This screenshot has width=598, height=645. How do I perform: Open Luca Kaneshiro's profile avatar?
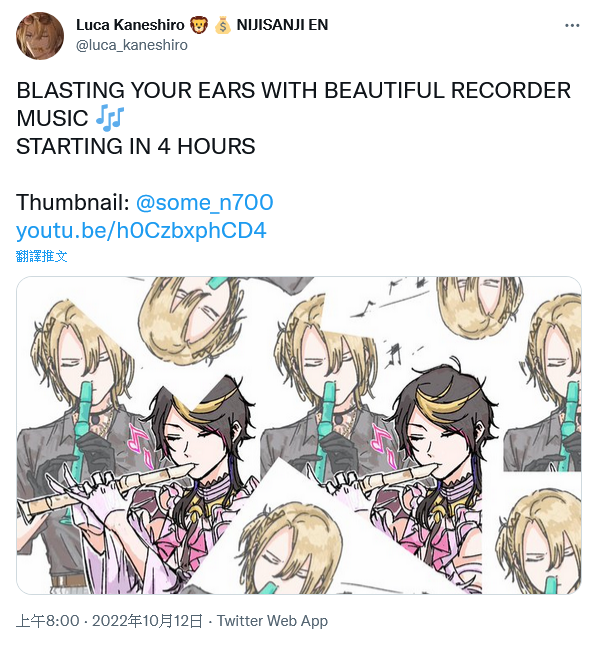click(40, 36)
